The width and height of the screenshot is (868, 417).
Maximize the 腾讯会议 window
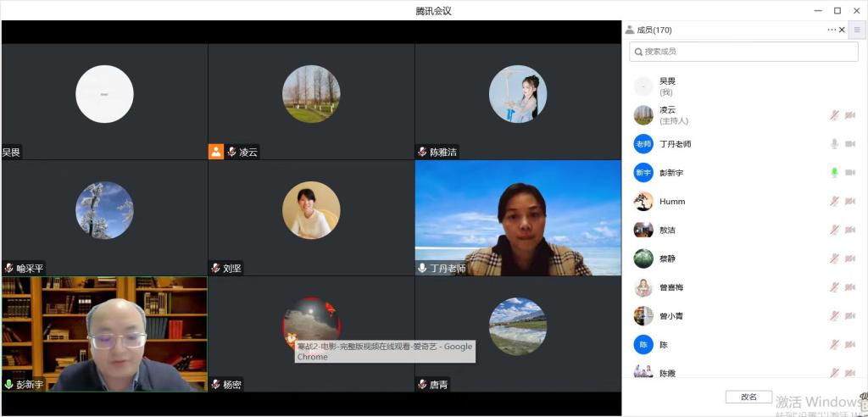pyautogui.click(x=837, y=10)
